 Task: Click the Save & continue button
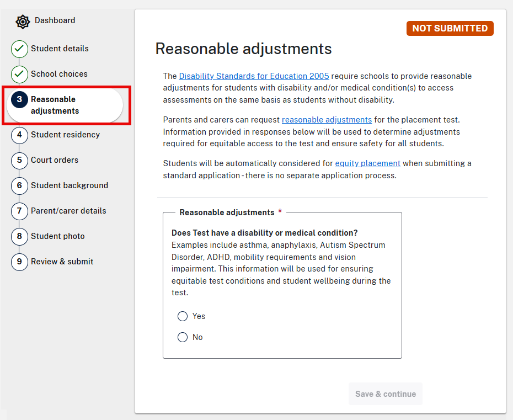point(386,394)
